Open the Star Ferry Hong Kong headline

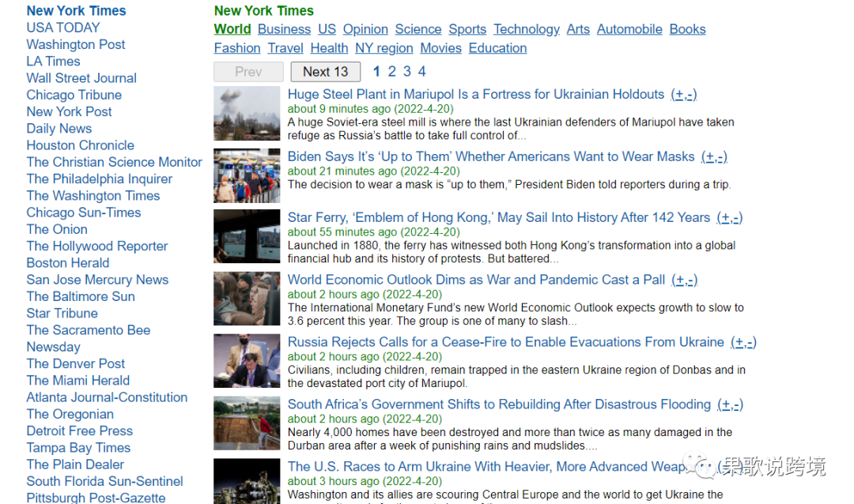click(499, 218)
